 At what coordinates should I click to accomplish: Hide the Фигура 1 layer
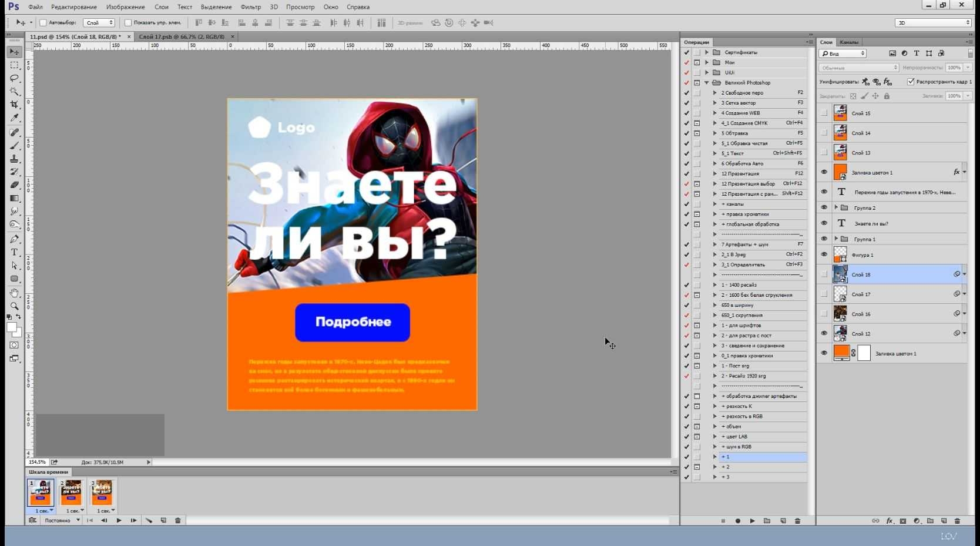tap(824, 254)
